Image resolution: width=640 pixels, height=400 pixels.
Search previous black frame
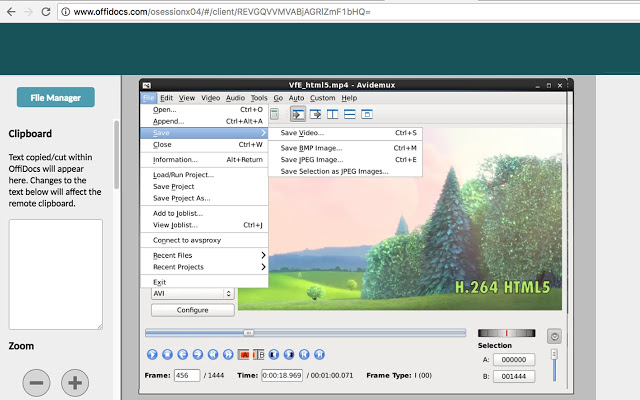[x=274, y=354]
